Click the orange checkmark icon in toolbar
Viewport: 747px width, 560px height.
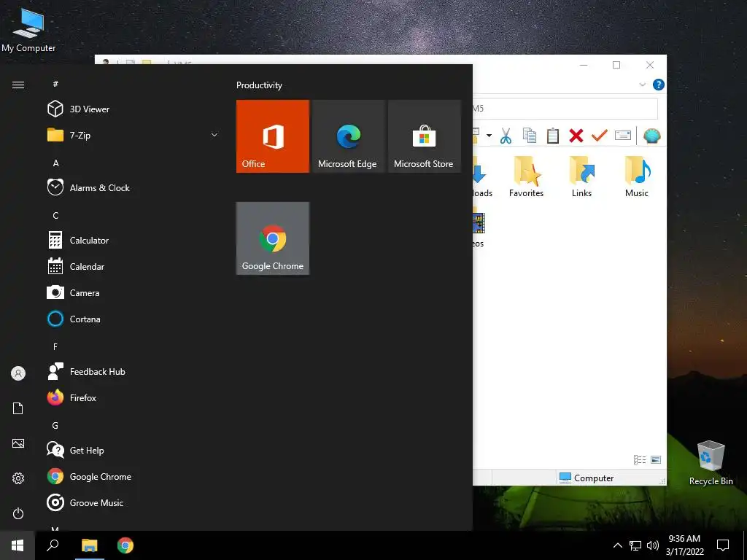pos(600,136)
